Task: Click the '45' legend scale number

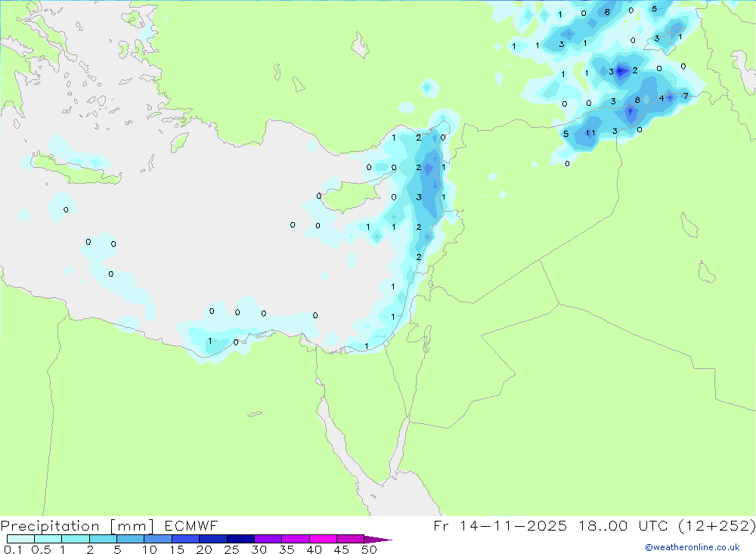Action: (x=342, y=549)
